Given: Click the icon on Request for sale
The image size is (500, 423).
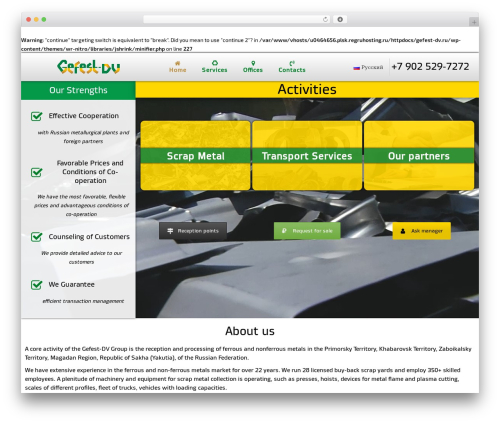Looking at the screenshot, I should pos(284,231).
